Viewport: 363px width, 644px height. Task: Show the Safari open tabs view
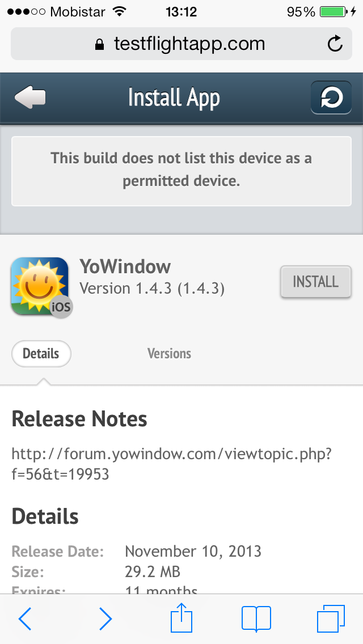[331, 618]
